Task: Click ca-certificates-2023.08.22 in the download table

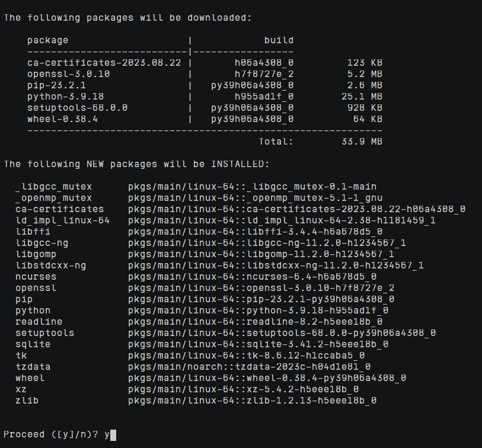Action: pos(104,63)
